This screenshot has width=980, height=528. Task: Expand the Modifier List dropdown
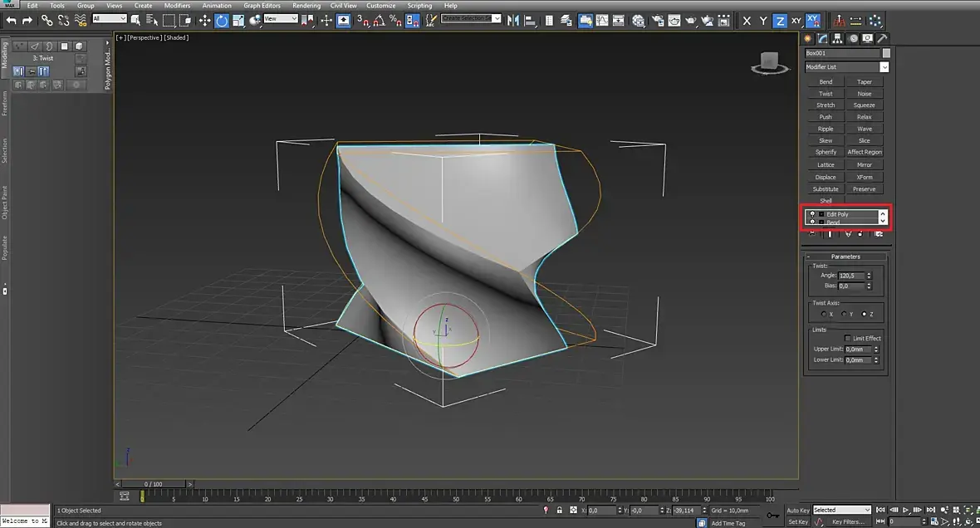(884, 67)
